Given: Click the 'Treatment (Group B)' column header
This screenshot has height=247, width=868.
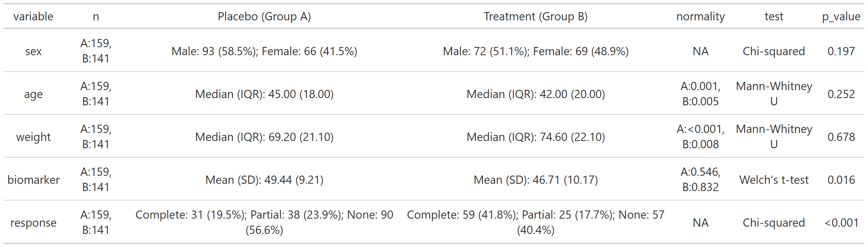Looking at the screenshot, I should point(536,16).
